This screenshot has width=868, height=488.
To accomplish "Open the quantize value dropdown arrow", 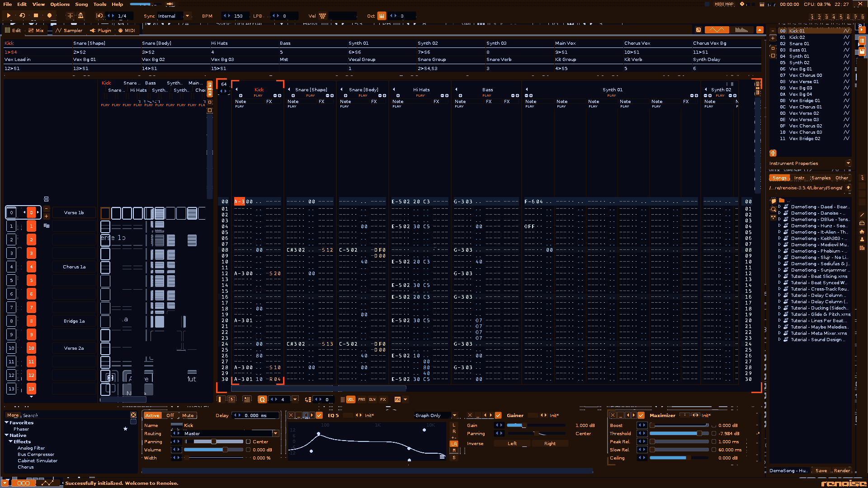I will coord(295,399).
